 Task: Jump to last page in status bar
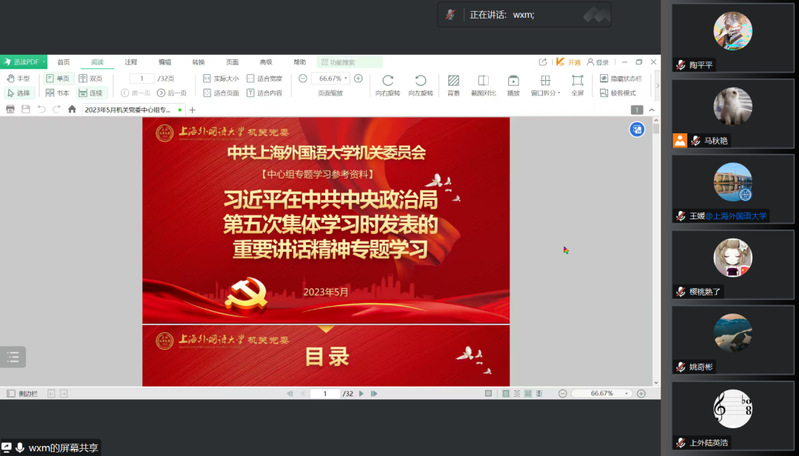[x=374, y=393]
